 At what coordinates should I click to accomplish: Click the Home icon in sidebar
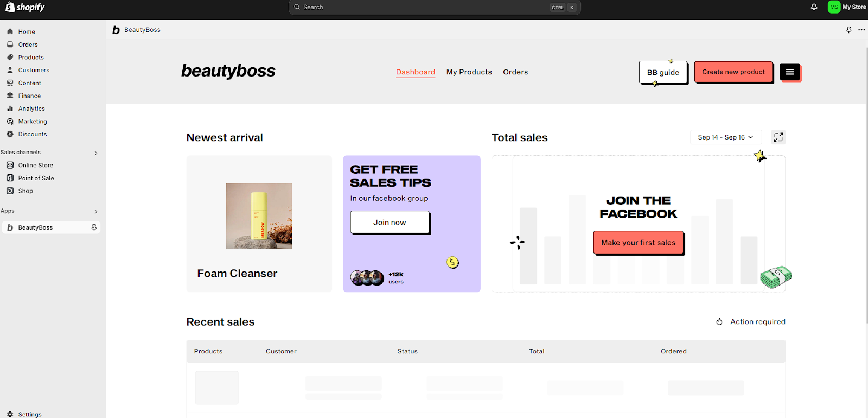(10, 31)
